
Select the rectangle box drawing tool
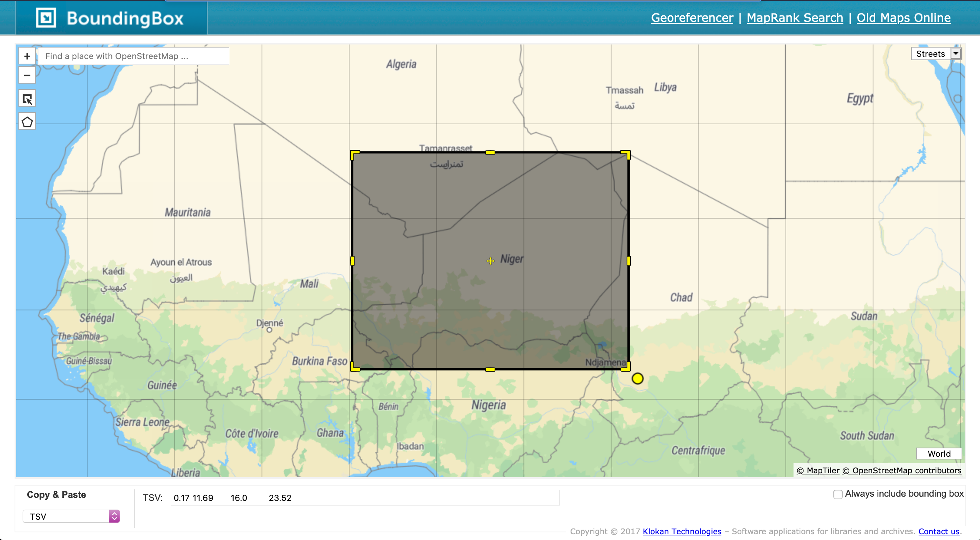[27, 99]
